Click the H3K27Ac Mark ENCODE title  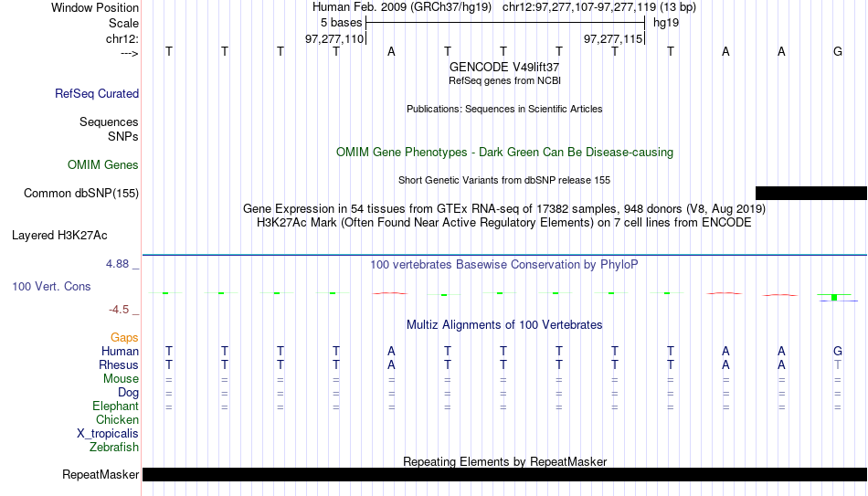click(x=504, y=223)
